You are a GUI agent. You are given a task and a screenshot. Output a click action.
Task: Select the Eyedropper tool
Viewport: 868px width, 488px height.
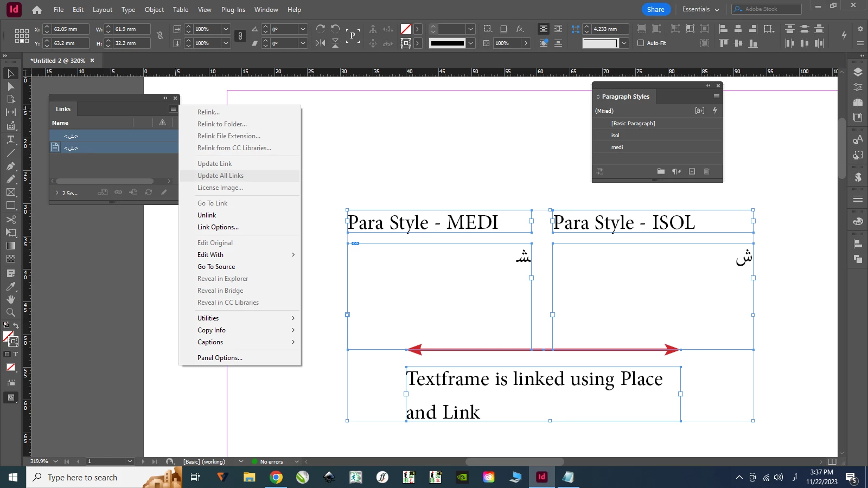coord(10,286)
